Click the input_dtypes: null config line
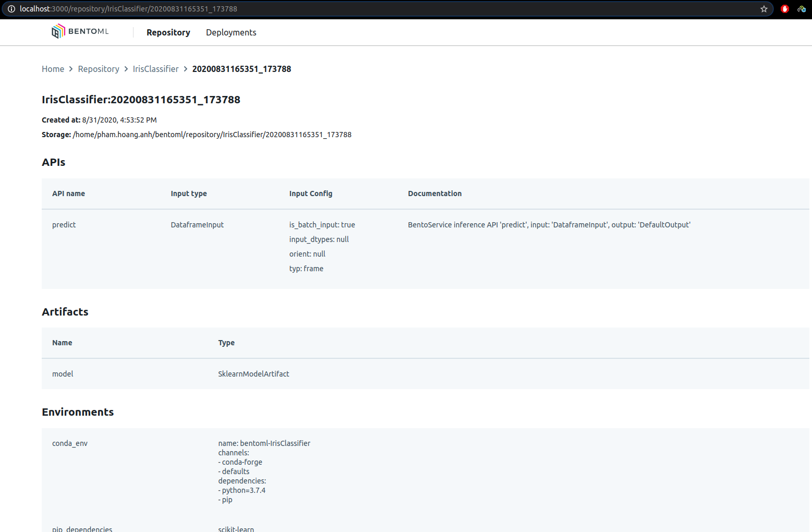The image size is (812, 532). click(x=319, y=239)
